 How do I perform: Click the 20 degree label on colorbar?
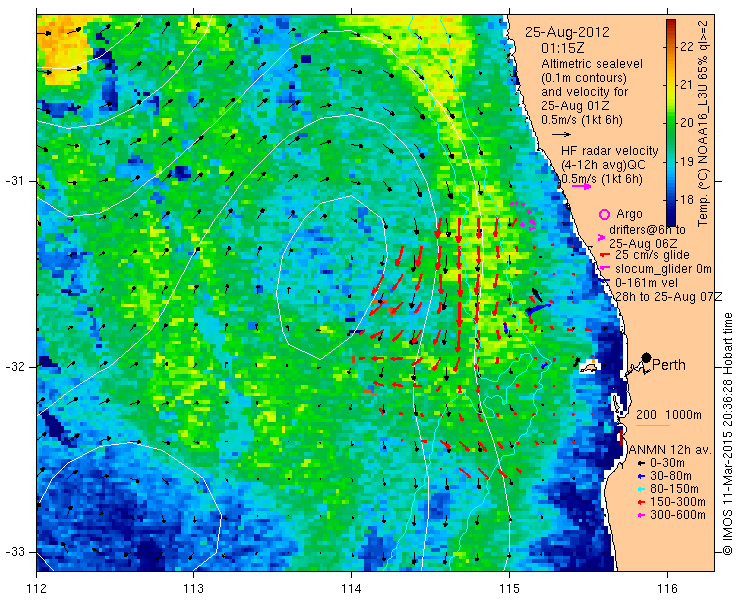687,123
